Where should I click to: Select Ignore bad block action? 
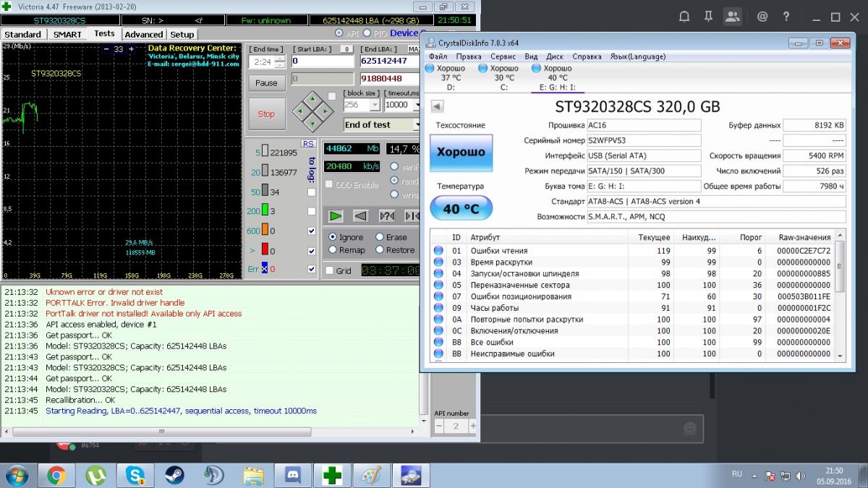point(333,237)
